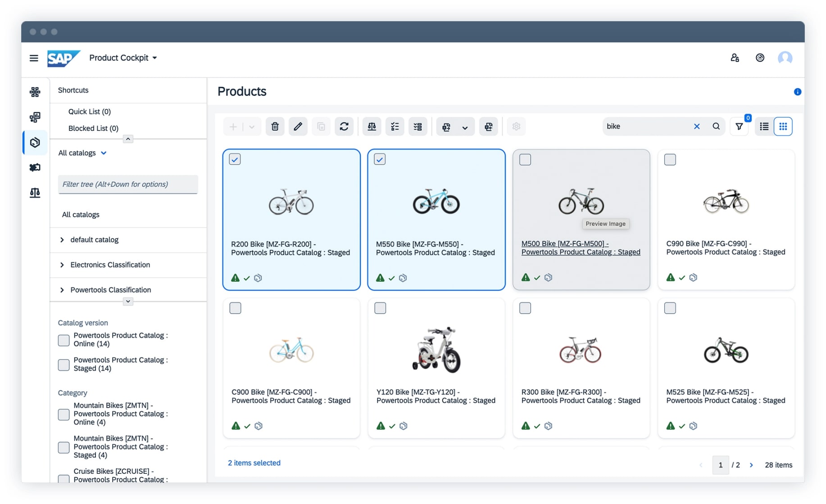Open the globe language settings icon
The height and width of the screenshot is (504, 826).
point(760,58)
